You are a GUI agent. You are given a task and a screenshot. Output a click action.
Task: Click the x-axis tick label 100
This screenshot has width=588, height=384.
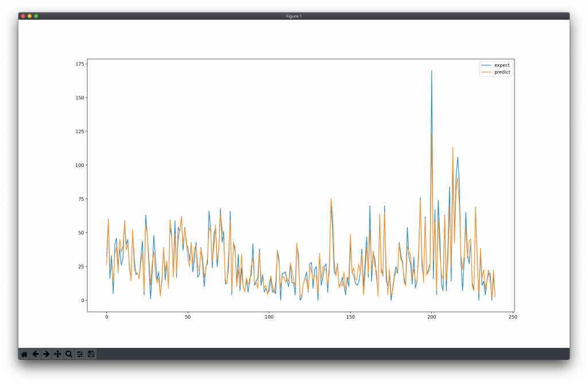pyautogui.click(x=269, y=317)
